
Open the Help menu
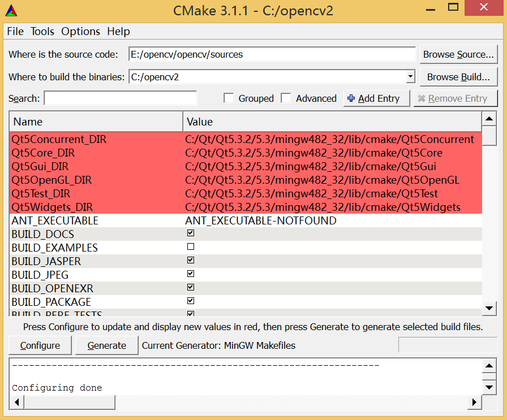118,31
